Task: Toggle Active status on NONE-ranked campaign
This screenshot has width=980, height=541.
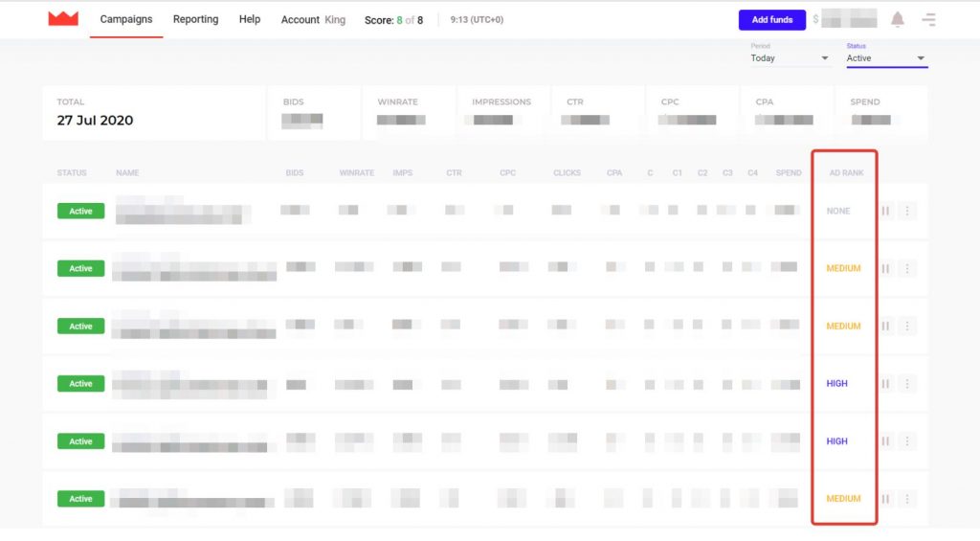Action: click(x=80, y=211)
